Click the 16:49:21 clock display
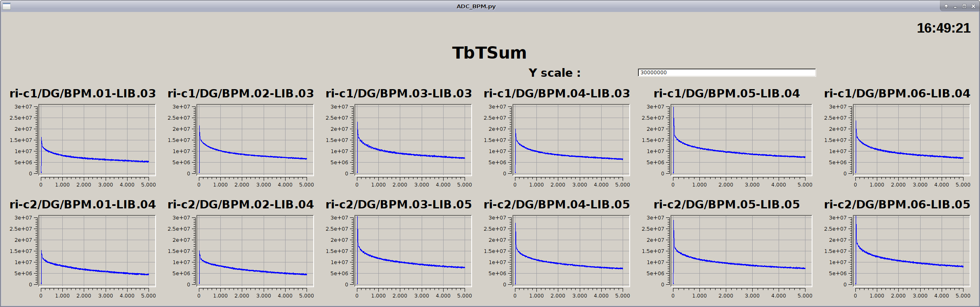The width and height of the screenshot is (980, 307). (x=943, y=28)
